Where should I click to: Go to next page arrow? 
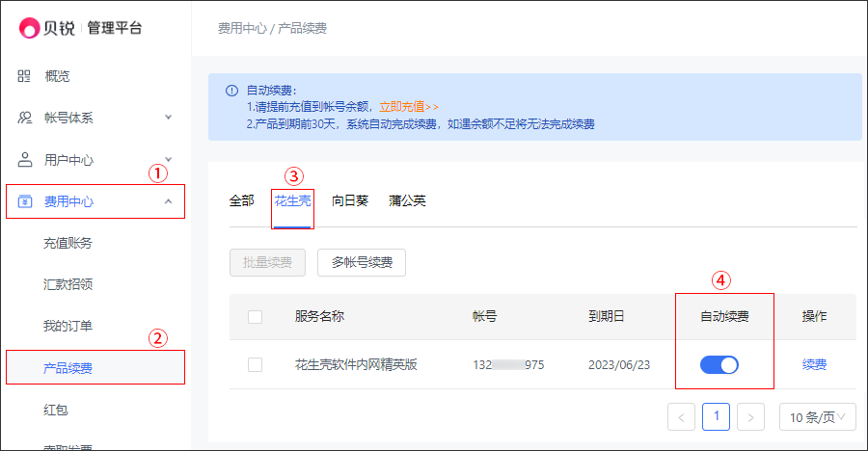750,416
